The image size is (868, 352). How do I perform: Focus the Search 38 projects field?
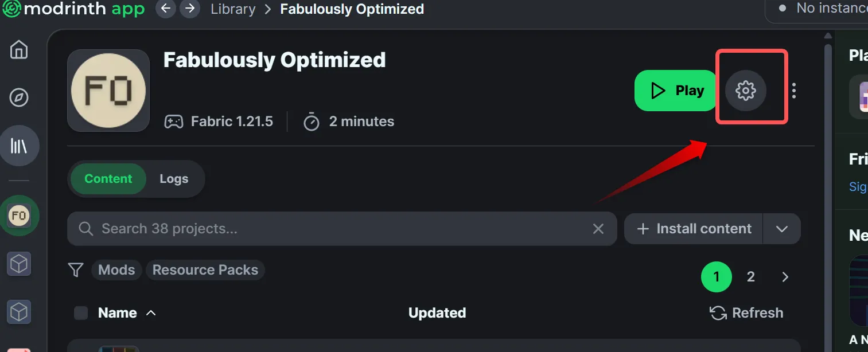(338, 229)
